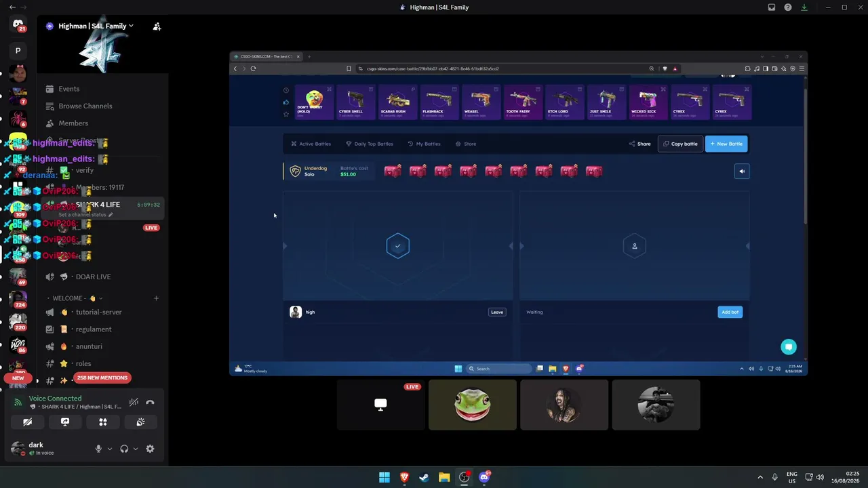This screenshot has width=868, height=488.
Task: Click the clock icon beside skin feed
Action: click(286, 90)
